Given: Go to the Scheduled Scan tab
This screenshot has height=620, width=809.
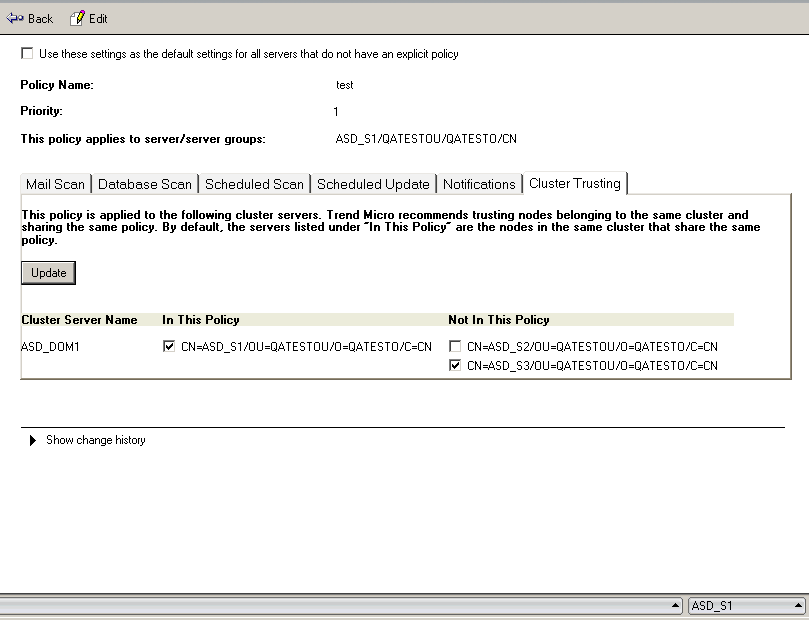Looking at the screenshot, I should [x=254, y=184].
